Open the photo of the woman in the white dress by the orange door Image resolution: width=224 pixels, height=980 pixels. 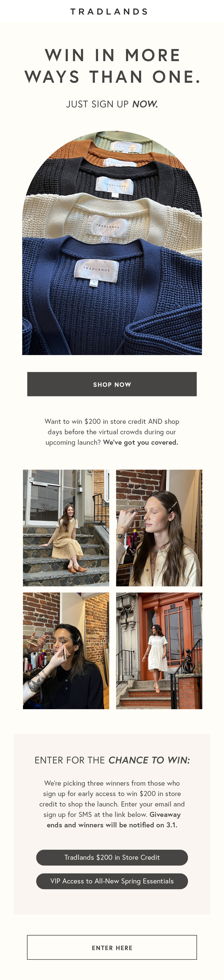pyautogui.click(x=159, y=650)
